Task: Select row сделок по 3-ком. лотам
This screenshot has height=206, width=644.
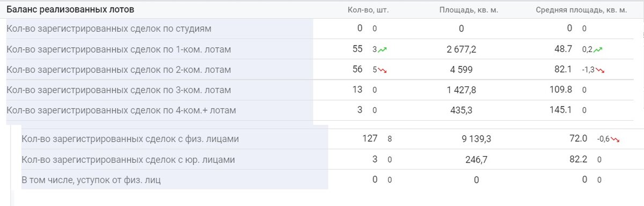Action: pos(319,90)
